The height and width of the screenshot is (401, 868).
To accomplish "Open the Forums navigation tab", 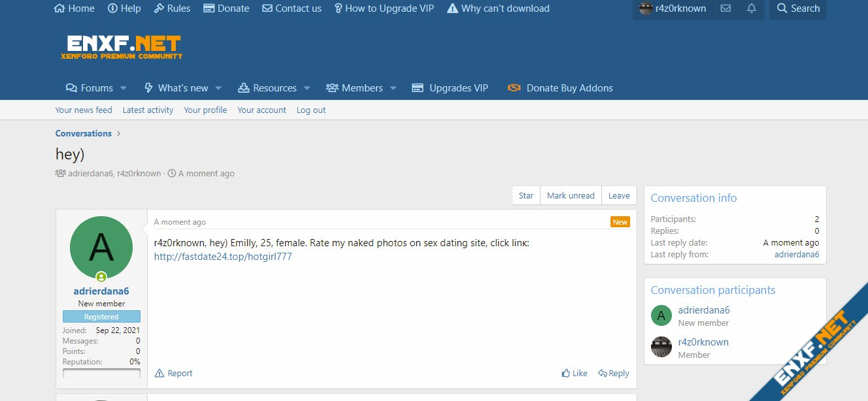I will [90, 88].
